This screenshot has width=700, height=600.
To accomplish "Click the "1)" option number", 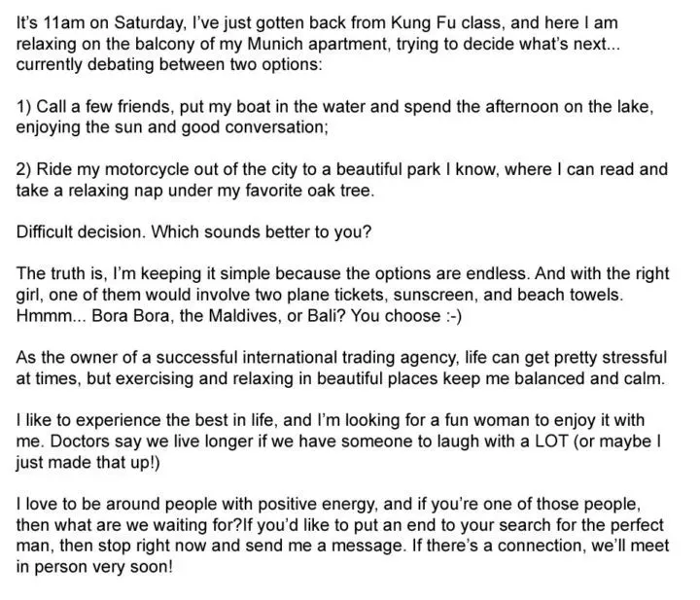I will [x=27, y=107].
